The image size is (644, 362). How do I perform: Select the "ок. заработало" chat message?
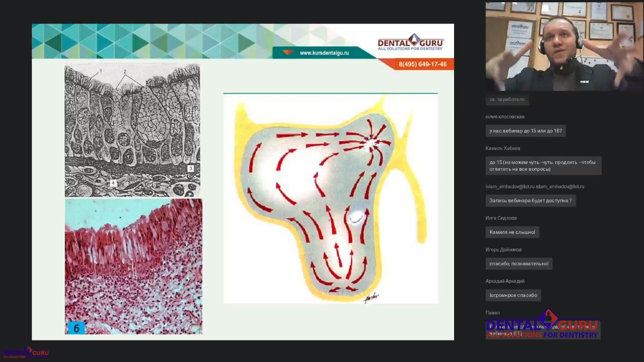point(507,99)
